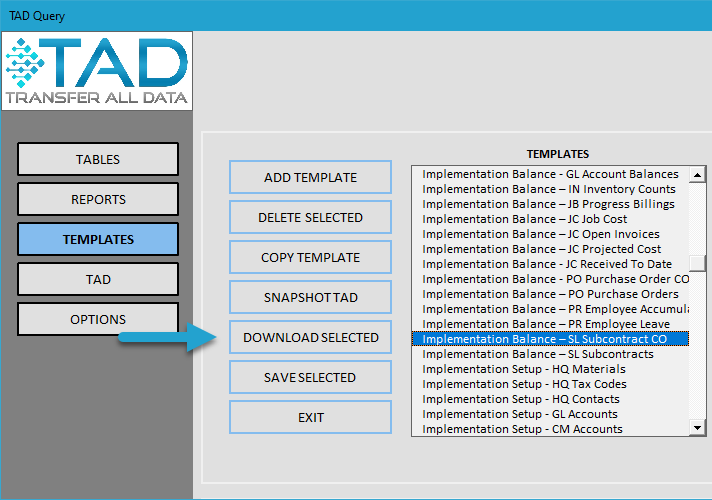Select Implementation Balance – PO Purchase Orders
Image resolution: width=712 pixels, height=500 pixels.
[x=550, y=294]
